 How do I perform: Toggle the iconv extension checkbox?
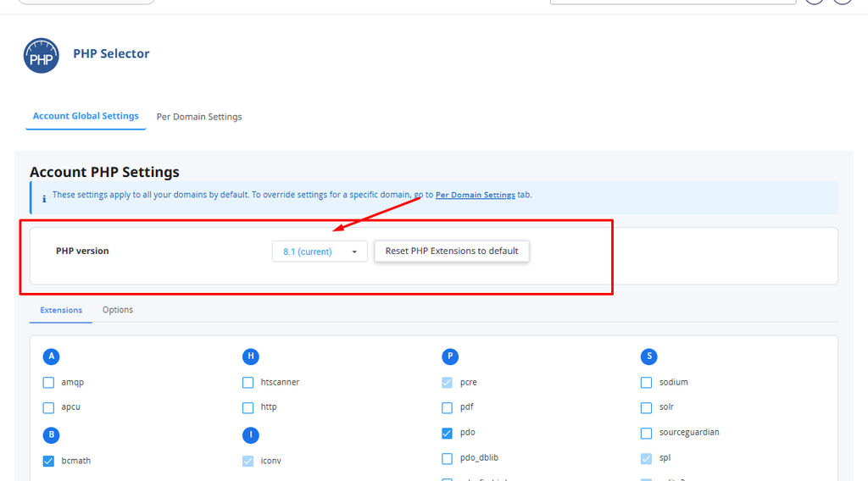pos(248,461)
